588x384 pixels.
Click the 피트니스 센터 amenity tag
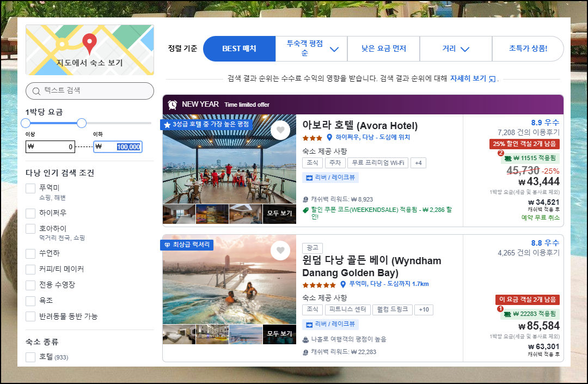(x=347, y=309)
